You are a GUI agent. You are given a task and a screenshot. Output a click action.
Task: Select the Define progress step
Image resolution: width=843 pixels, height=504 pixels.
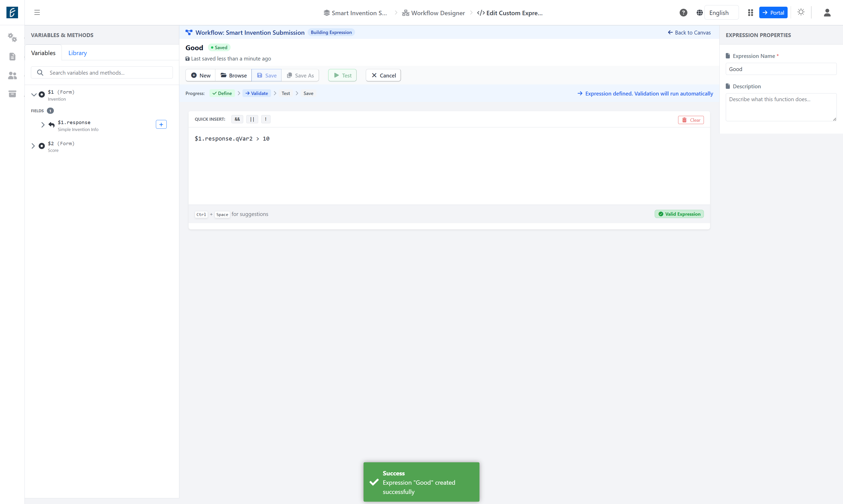(222, 93)
